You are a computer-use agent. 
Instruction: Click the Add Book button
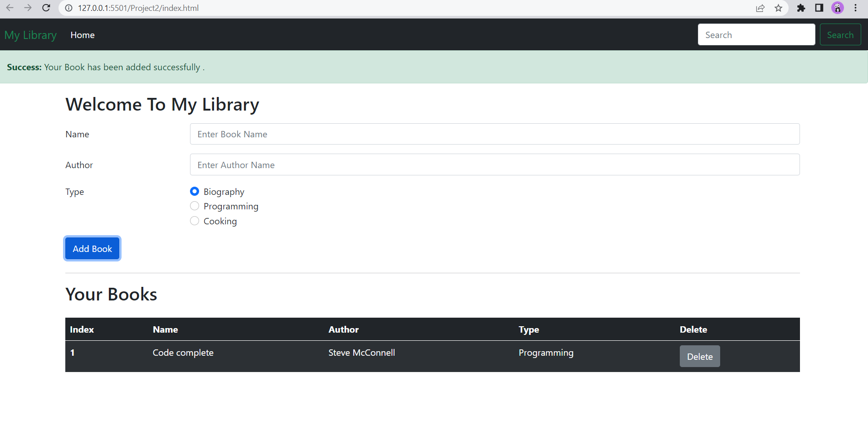(x=92, y=248)
